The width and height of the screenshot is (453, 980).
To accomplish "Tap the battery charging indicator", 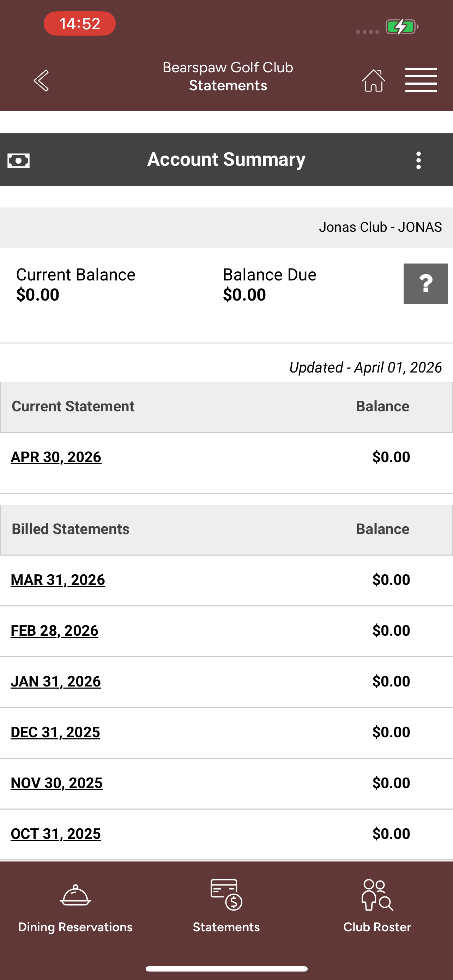I will pos(402,26).
